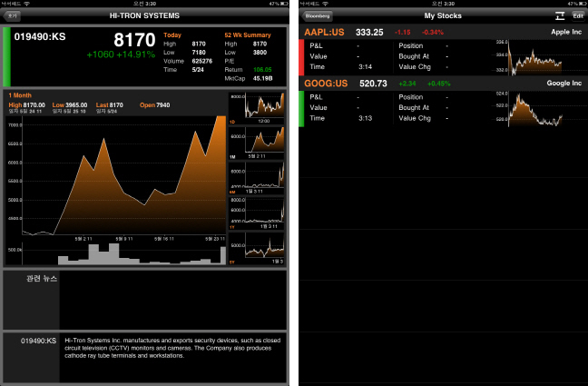Tap the Open 7940 chart stat
Viewport: 588px width, 386px height.
coord(154,105)
